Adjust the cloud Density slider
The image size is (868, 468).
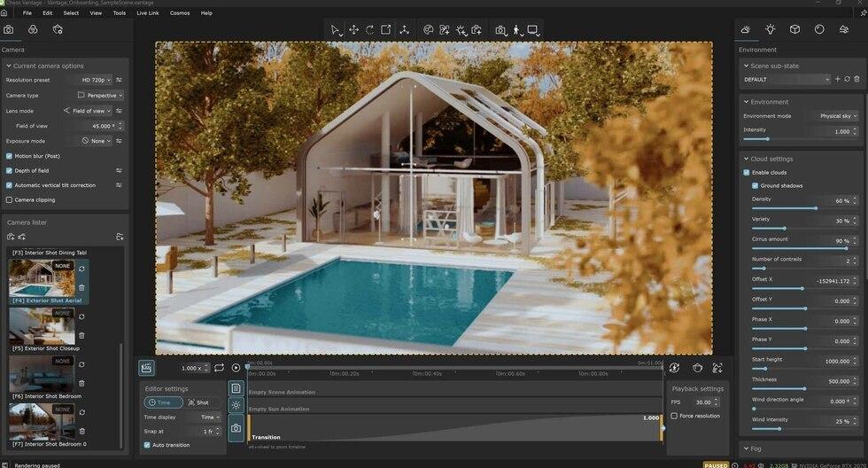[804, 208]
